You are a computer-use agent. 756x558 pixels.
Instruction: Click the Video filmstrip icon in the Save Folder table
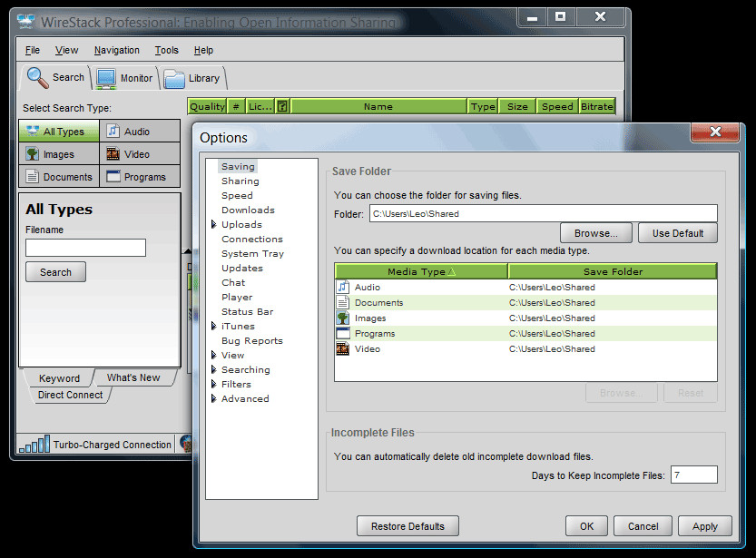pyautogui.click(x=343, y=349)
